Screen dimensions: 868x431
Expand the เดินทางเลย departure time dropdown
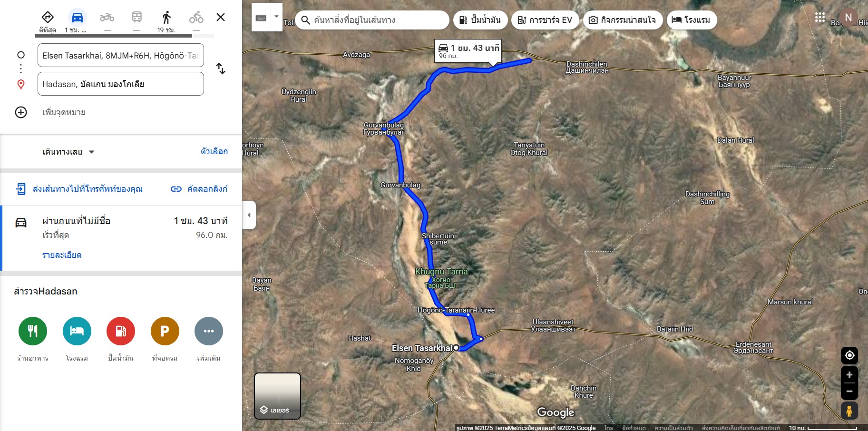(x=68, y=152)
